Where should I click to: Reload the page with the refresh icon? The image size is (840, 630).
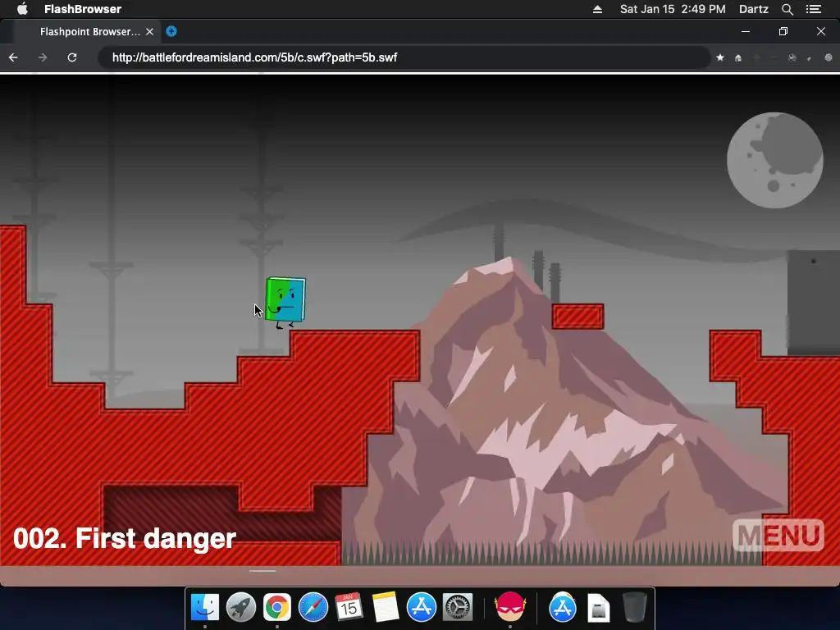[72, 57]
